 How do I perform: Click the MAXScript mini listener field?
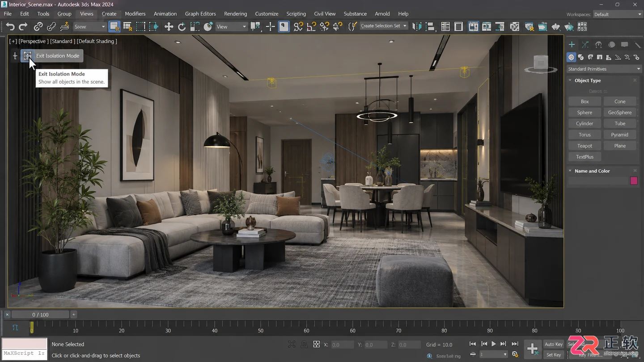point(25,353)
